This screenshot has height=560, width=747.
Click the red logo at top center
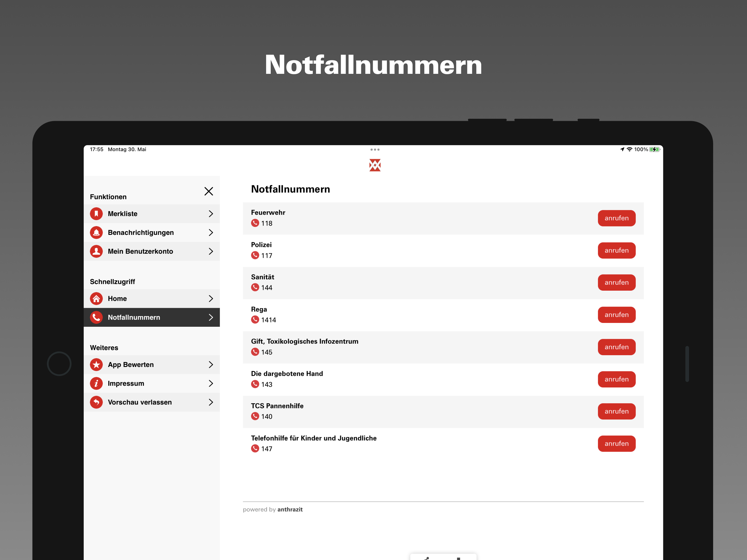[x=375, y=165]
